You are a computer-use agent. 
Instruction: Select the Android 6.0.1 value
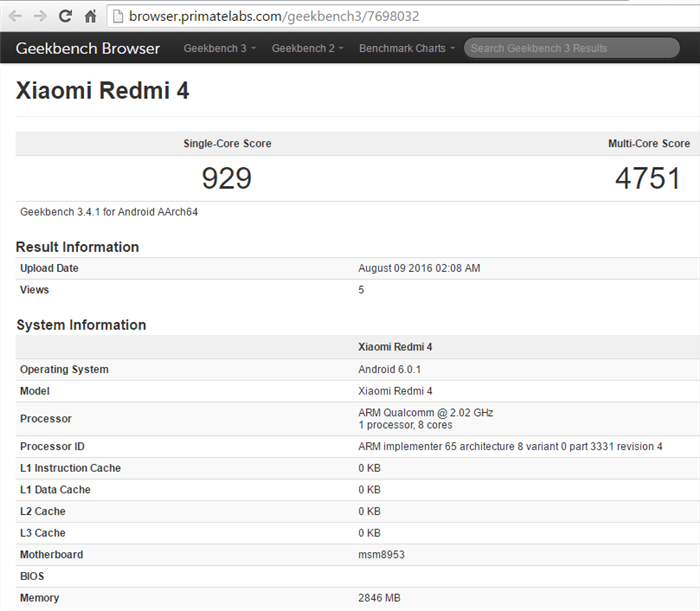pos(389,370)
